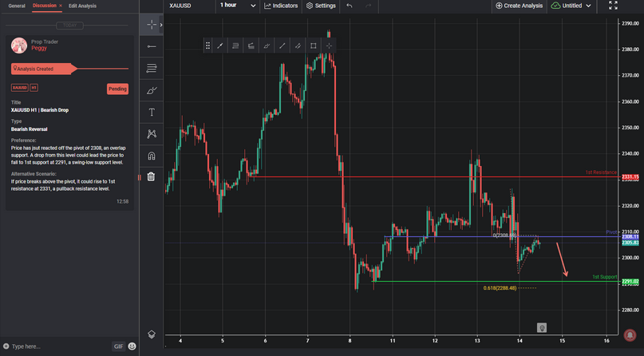This screenshot has width=644, height=356.
Task: Click the panel collapse handle beside trash icon
Action: point(139,177)
